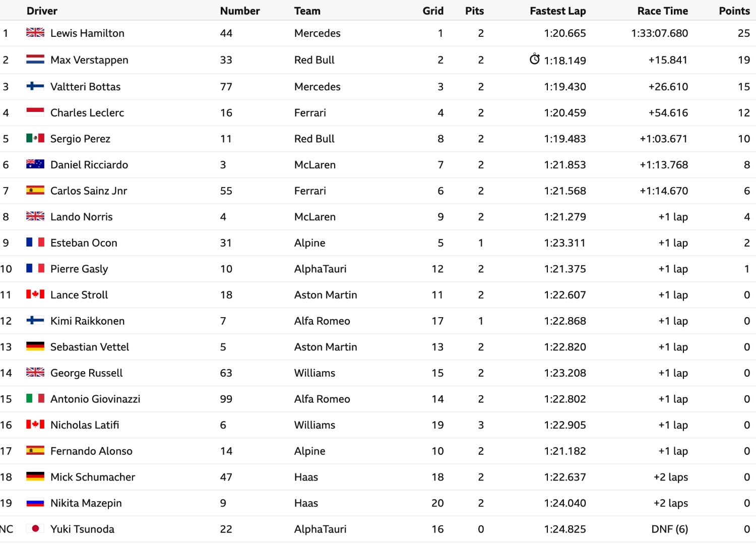The image size is (756, 545).
Task: Click the fastest lap stopwatch icon
Action: point(535,59)
